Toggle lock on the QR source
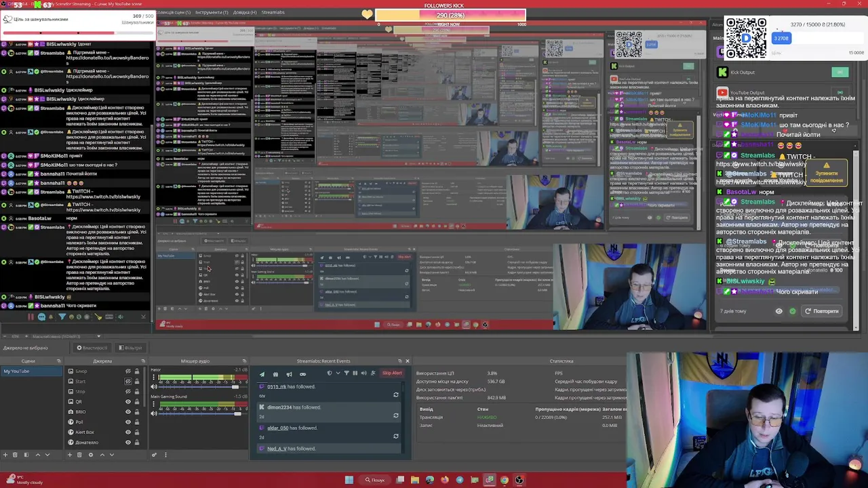 [x=137, y=402]
